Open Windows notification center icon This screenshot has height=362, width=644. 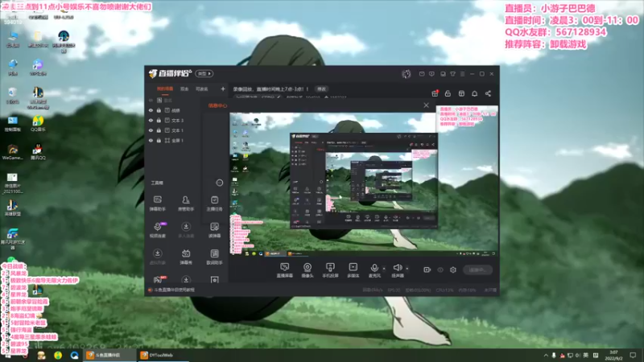(633, 356)
